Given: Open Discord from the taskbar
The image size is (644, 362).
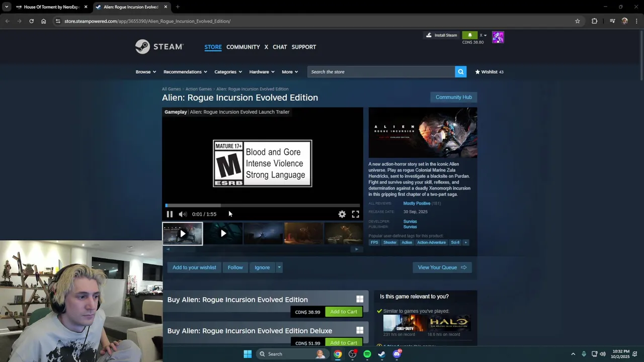Looking at the screenshot, I should point(397,354).
